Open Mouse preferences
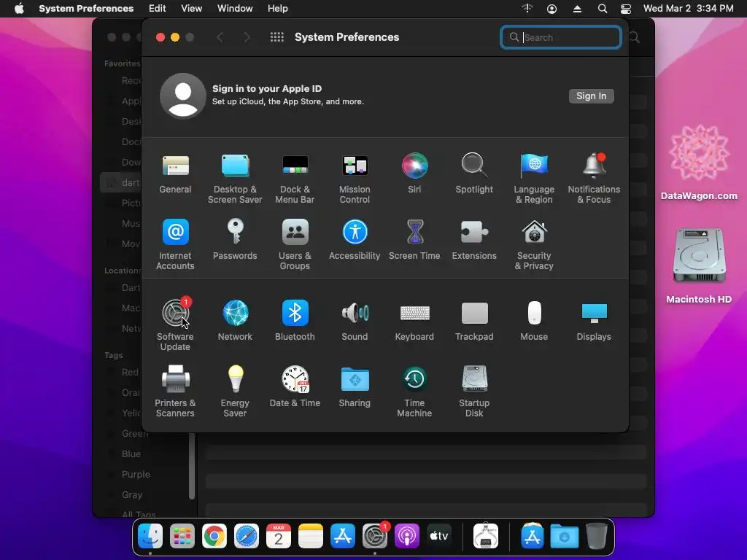Viewport: 747px width, 560px height. [x=534, y=321]
